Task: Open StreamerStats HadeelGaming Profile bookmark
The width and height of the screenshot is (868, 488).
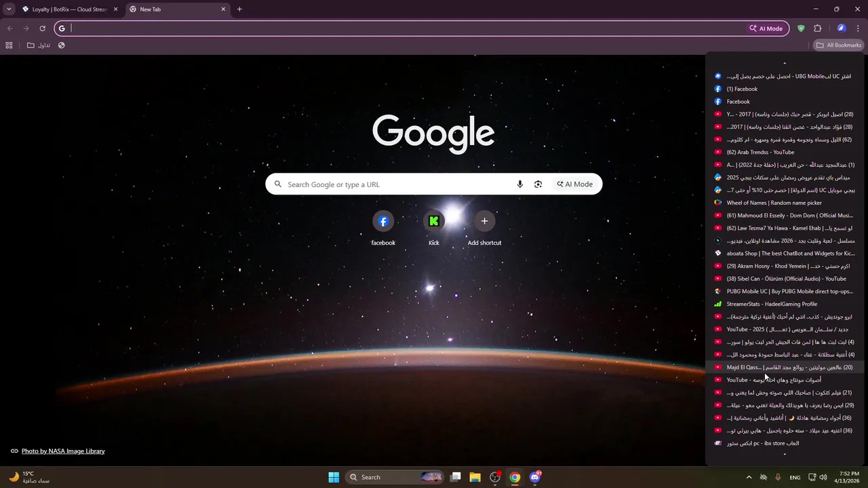Action: (x=785, y=304)
